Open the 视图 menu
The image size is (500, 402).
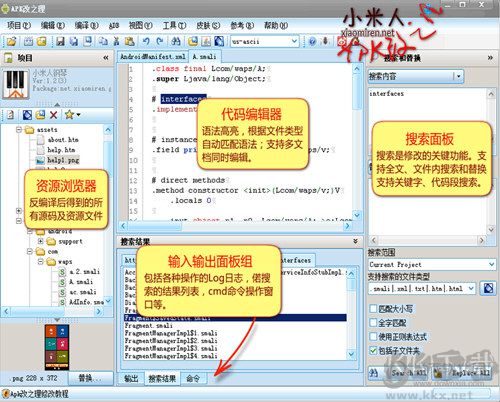pyautogui.click(x=140, y=25)
